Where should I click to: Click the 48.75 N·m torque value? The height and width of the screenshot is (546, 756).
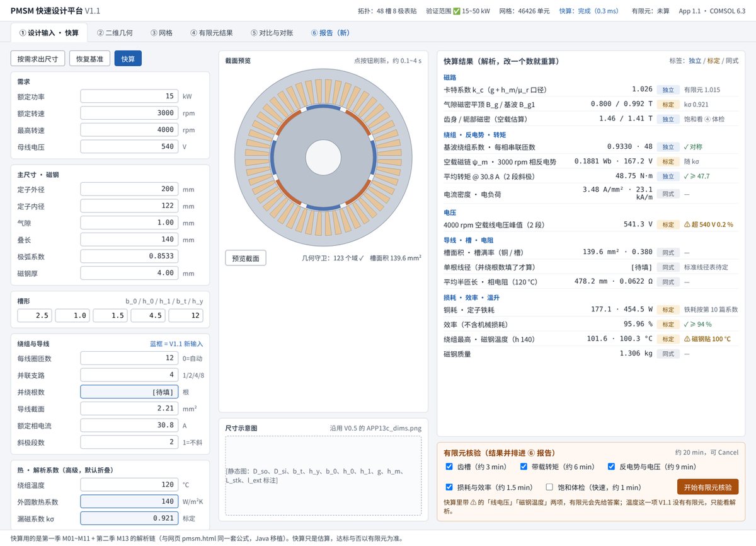(x=634, y=176)
